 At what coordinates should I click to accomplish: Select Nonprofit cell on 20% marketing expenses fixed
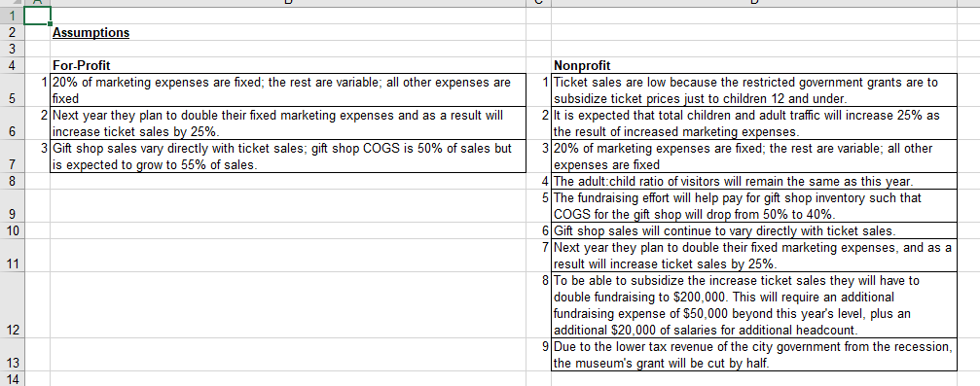754,157
